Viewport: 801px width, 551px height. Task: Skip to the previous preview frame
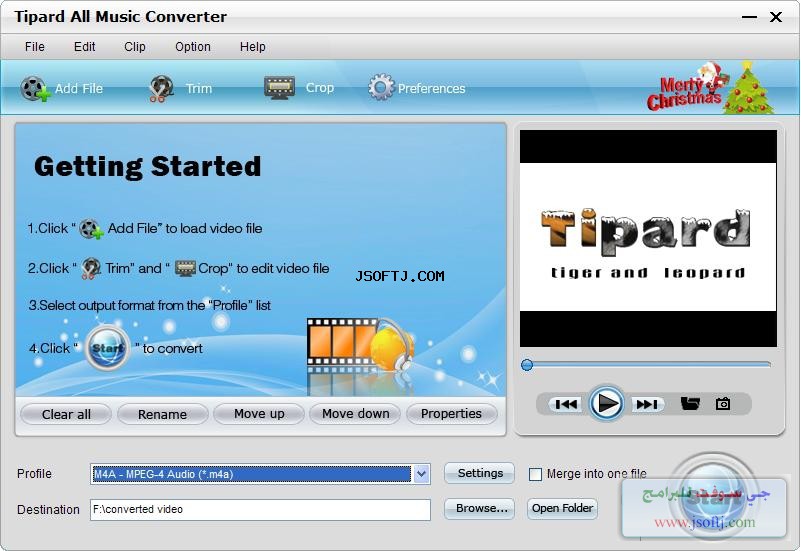(566, 404)
